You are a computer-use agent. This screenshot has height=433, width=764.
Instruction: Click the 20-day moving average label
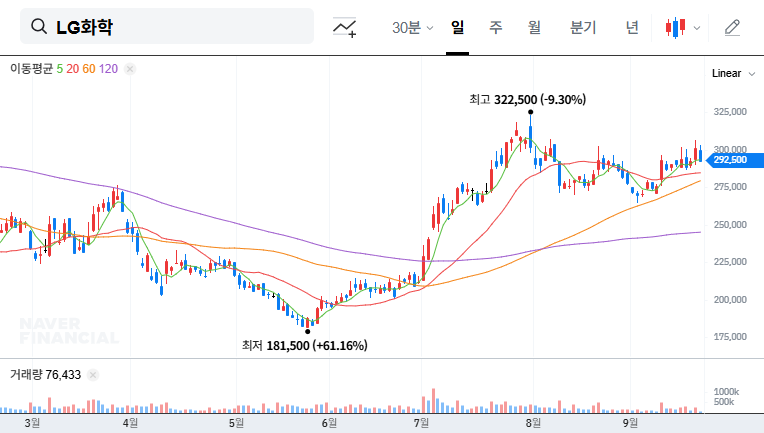coord(73,69)
